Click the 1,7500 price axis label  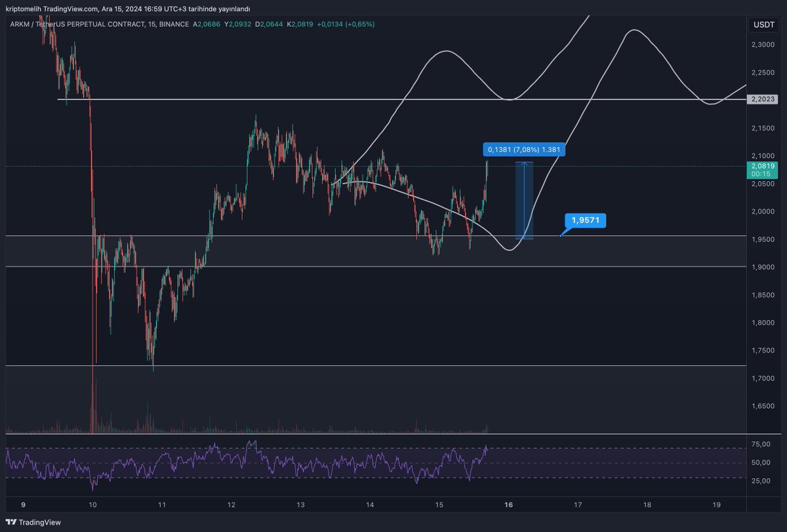(763, 350)
